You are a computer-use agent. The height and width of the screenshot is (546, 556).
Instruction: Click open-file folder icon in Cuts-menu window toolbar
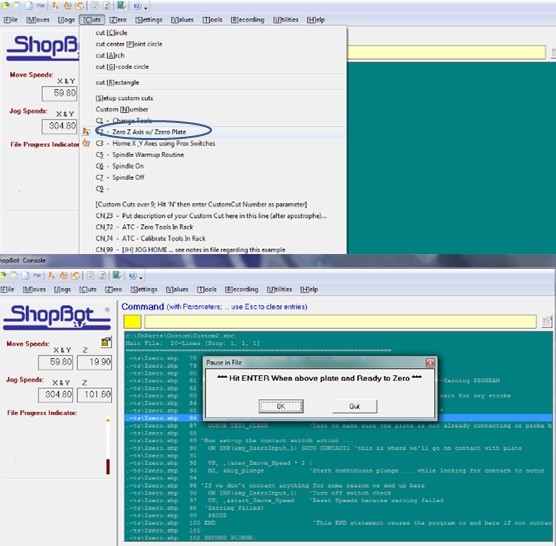(x=6, y=6)
